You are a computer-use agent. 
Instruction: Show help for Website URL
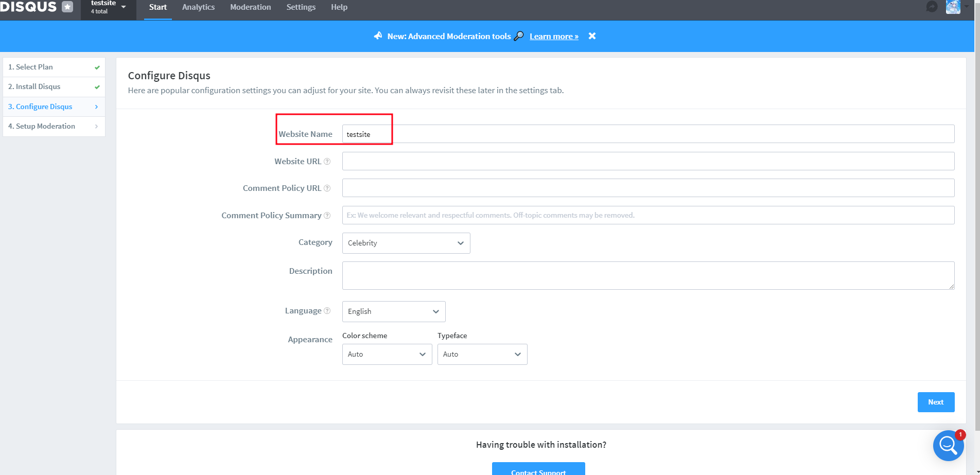pos(327,162)
